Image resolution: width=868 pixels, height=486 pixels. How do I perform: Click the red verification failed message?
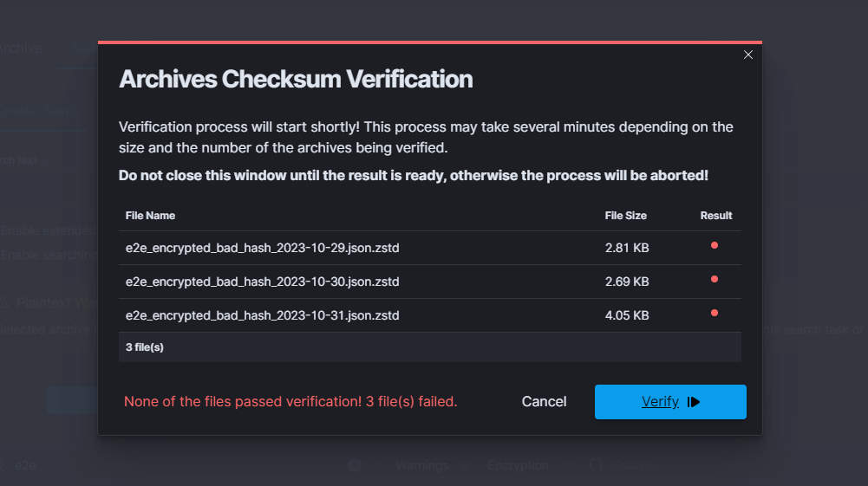(290, 402)
